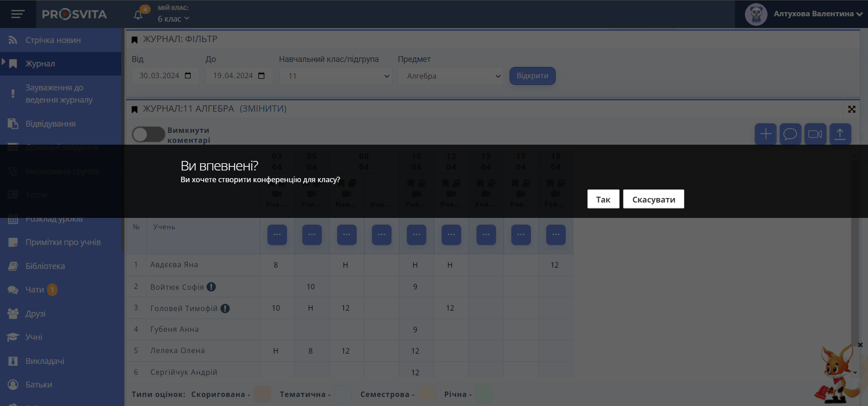
Task: Confirm with the Так button
Action: click(x=603, y=199)
